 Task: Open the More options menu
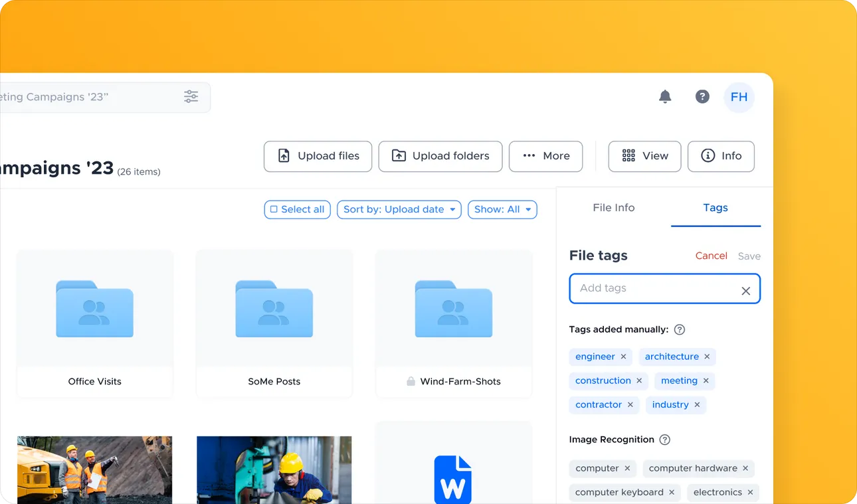point(546,156)
